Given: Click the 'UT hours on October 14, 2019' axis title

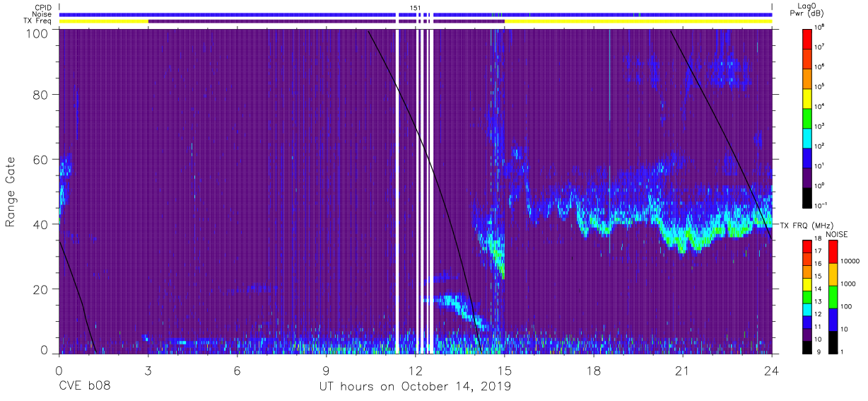Looking at the screenshot, I should point(415,387).
